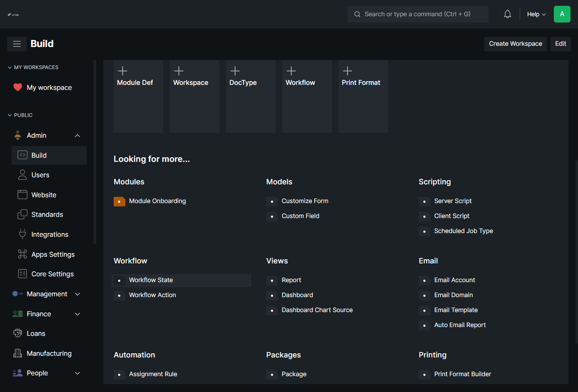The height and width of the screenshot is (392, 578).
Task: Expand the Management section chevron
Action: (77, 294)
